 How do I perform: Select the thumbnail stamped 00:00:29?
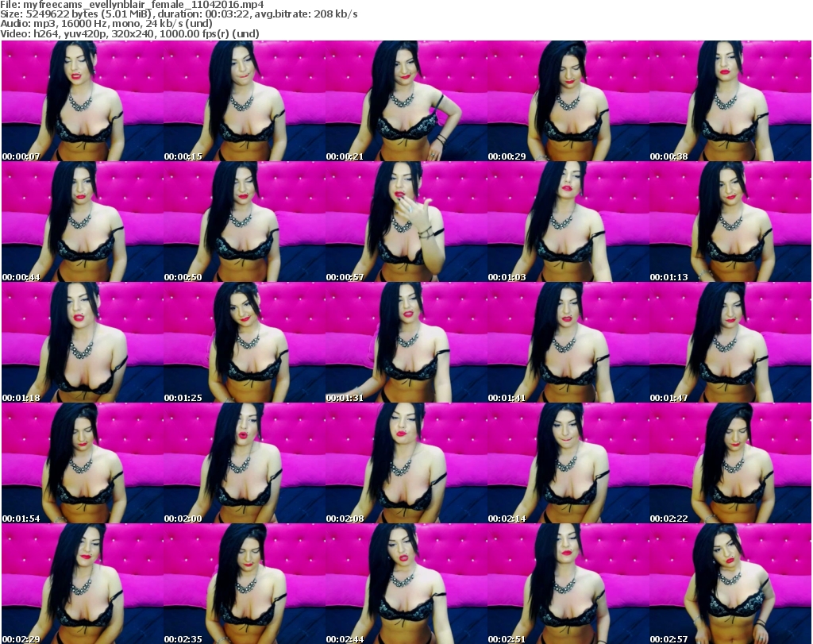[x=568, y=101]
